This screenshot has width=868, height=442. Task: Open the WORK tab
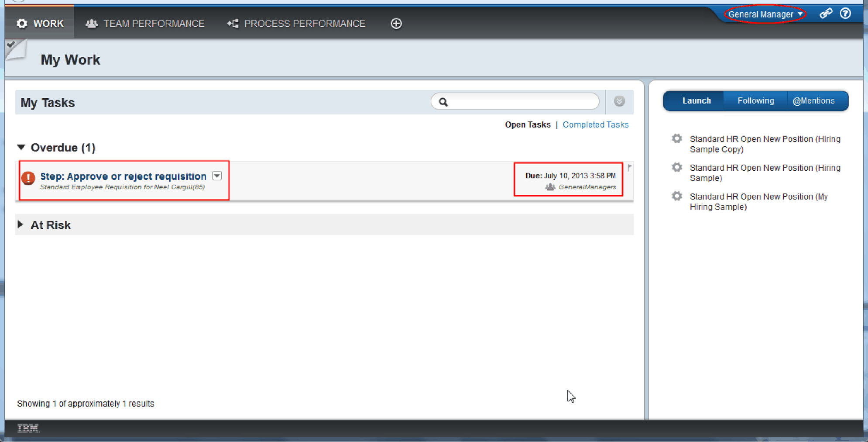(x=40, y=24)
